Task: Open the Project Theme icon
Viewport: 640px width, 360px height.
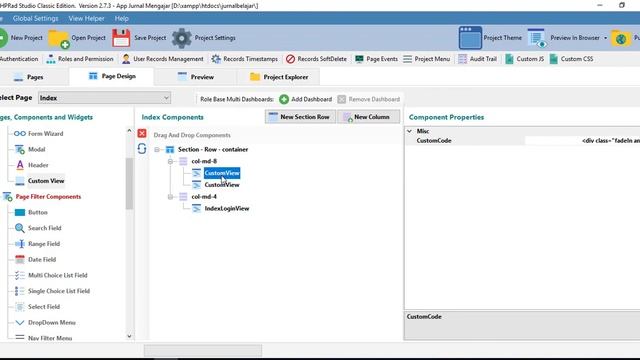Action: pos(470,38)
